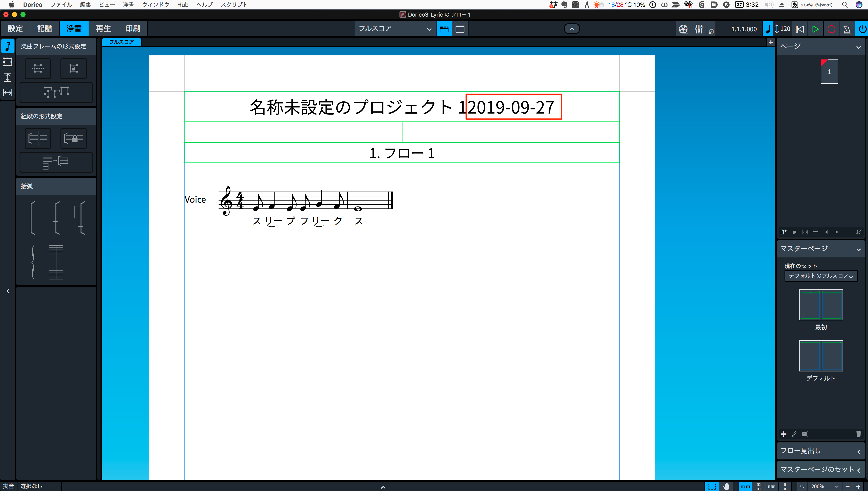Viewport: 868px width, 491px height.
Task: Open the スクリプト menu
Action: (x=234, y=5)
